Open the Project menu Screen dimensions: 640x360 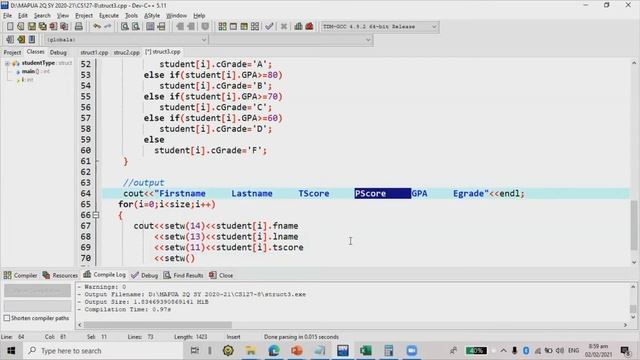pos(84,16)
